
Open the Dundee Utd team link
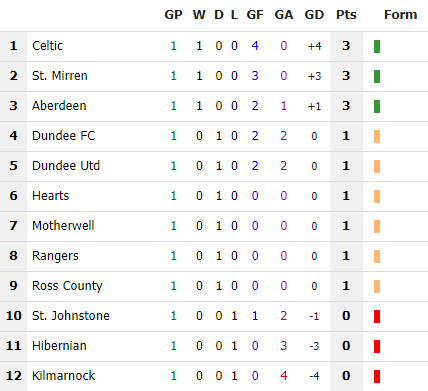pos(66,166)
